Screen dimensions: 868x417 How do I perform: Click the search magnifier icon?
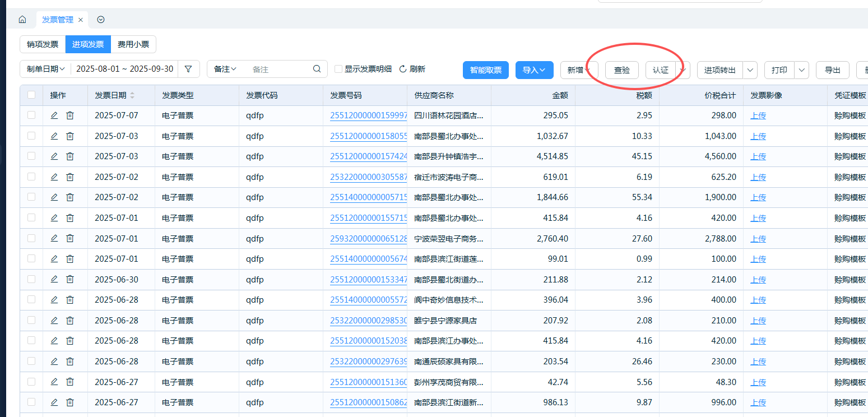[317, 69]
